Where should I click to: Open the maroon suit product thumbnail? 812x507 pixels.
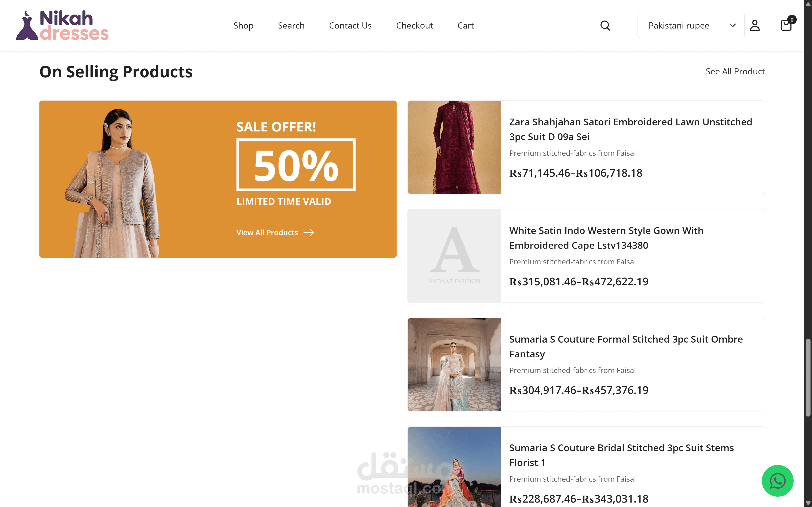(x=454, y=147)
